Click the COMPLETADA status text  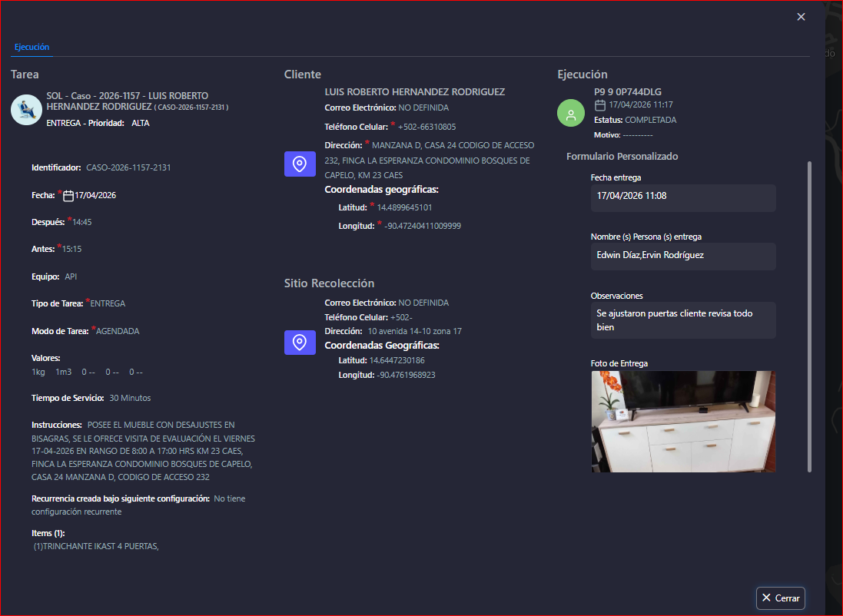650,121
